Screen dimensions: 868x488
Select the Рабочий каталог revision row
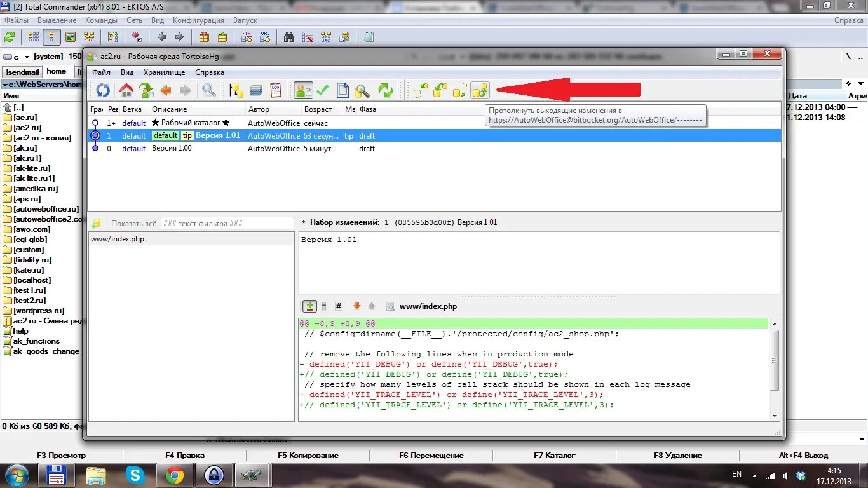(x=434, y=123)
